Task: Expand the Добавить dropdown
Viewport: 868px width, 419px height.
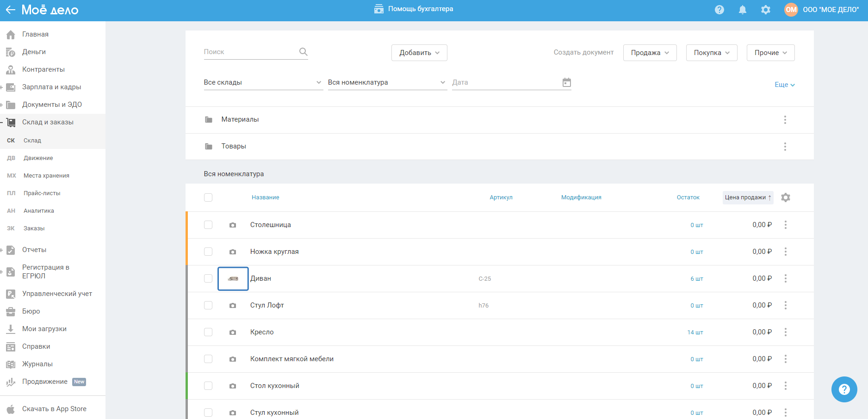Action: coord(419,53)
